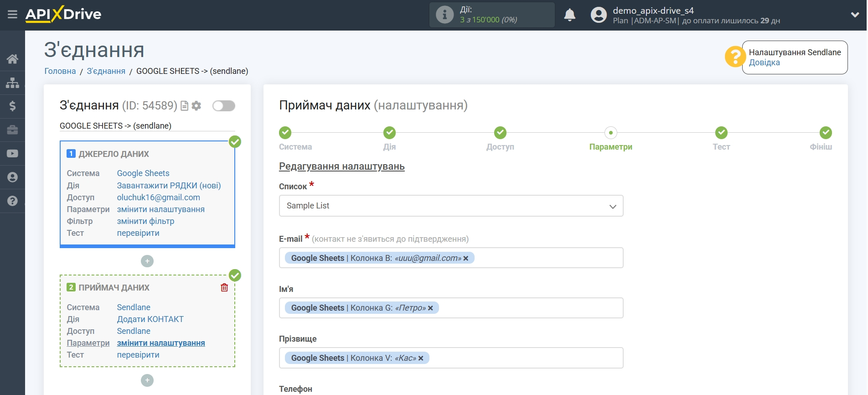Go to the Доступ step
This screenshot has height=395, width=868.
point(500,133)
